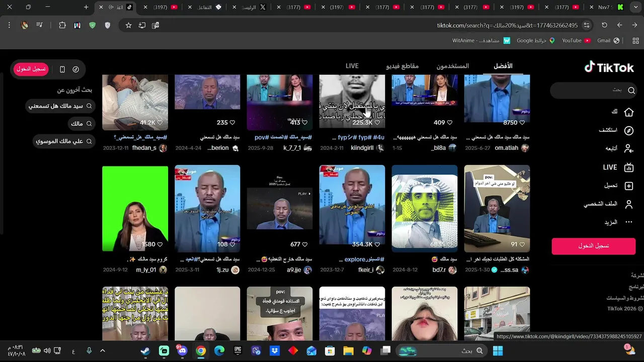Open WitAnime bookmark
Viewport: 644px width, 362px height.
tap(481, 40)
